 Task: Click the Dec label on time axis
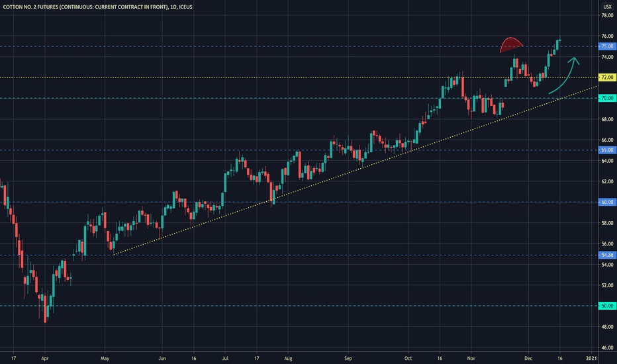(528, 359)
